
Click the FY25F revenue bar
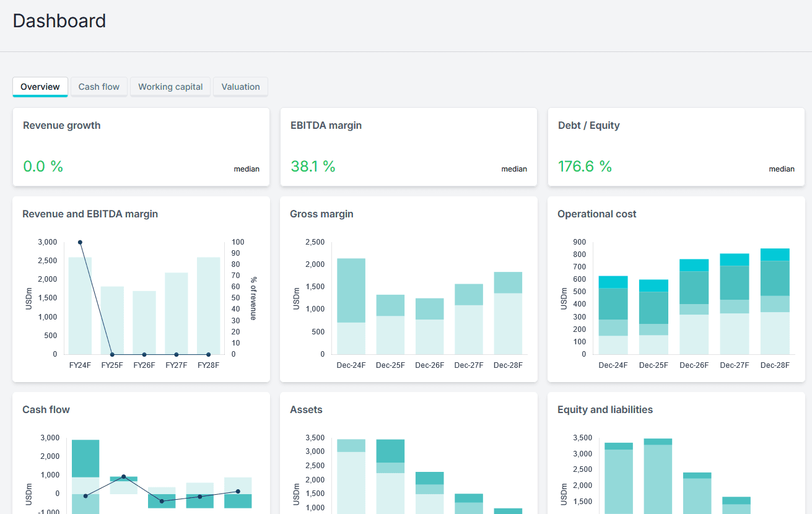[112, 320]
